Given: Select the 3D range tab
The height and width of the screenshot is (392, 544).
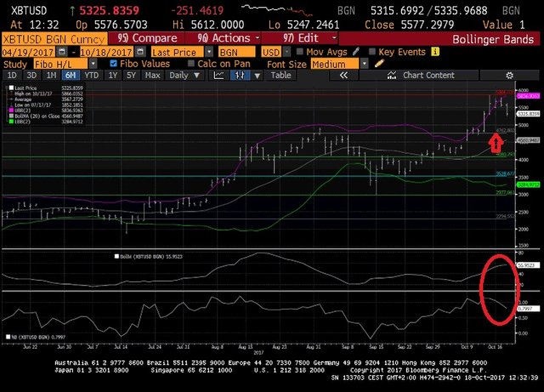Looking at the screenshot, I should click(x=31, y=76).
